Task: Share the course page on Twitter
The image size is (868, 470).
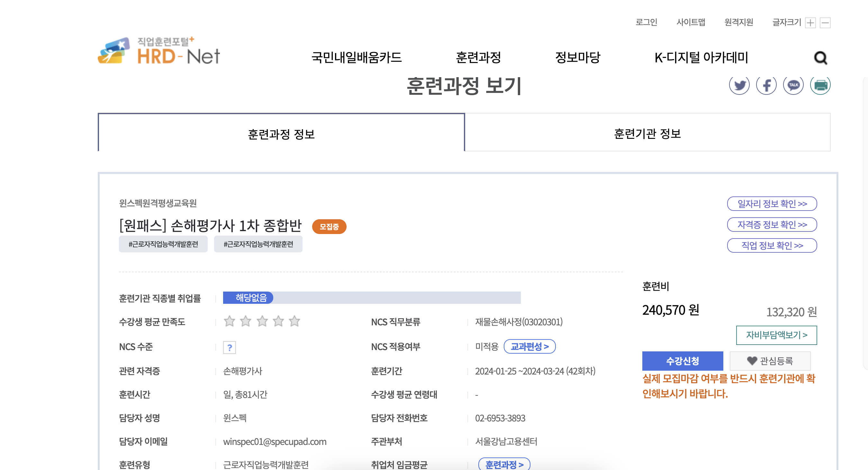Action: point(740,86)
